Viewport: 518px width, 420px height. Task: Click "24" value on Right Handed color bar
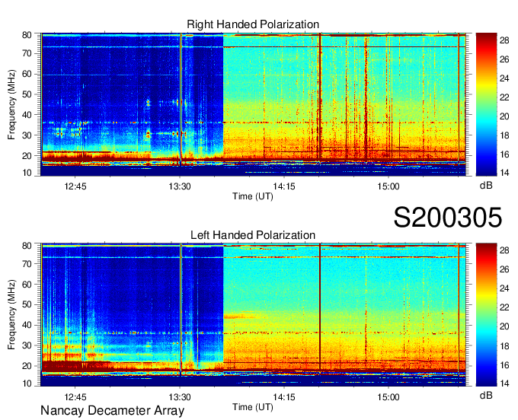pos(504,78)
